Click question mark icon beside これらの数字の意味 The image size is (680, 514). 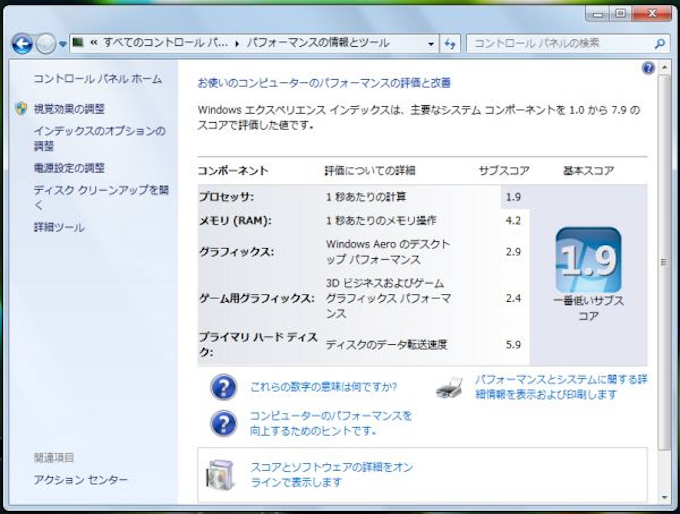pos(224,387)
